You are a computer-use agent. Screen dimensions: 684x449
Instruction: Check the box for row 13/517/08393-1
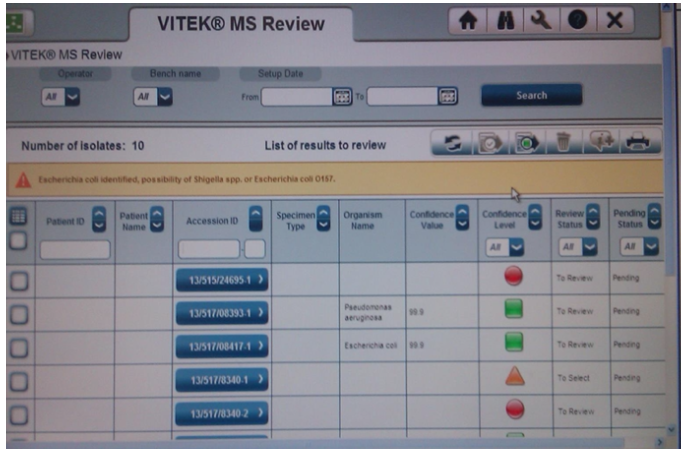(19, 315)
